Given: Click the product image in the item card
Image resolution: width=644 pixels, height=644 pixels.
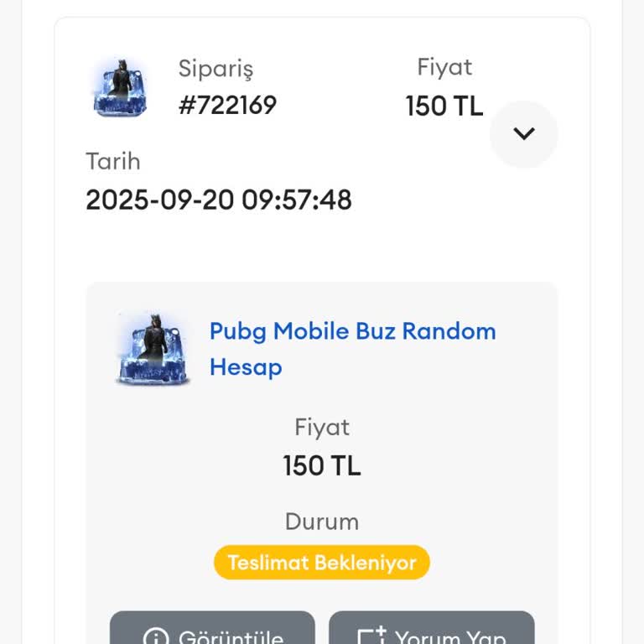Looking at the screenshot, I should pyautogui.click(x=153, y=348).
